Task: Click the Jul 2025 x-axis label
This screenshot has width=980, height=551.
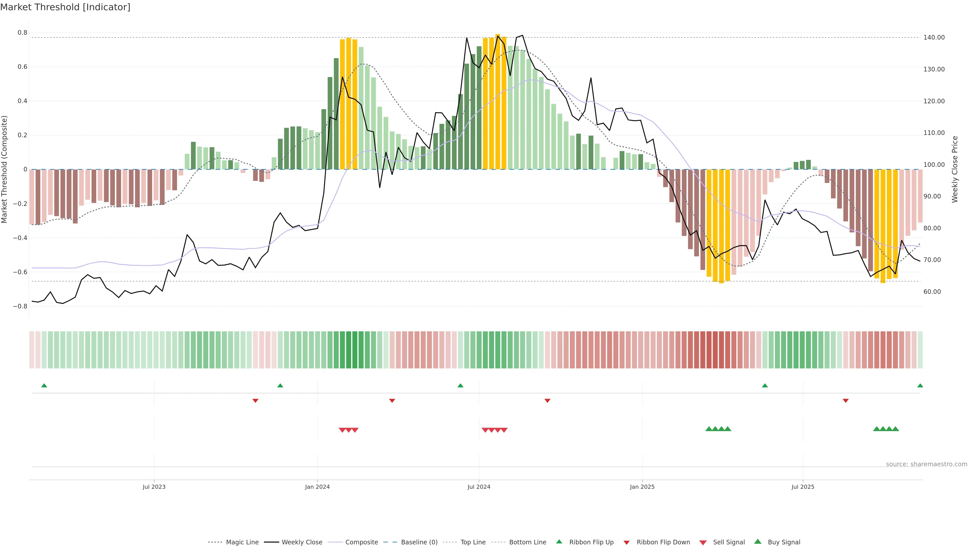Action: tap(803, 487)
